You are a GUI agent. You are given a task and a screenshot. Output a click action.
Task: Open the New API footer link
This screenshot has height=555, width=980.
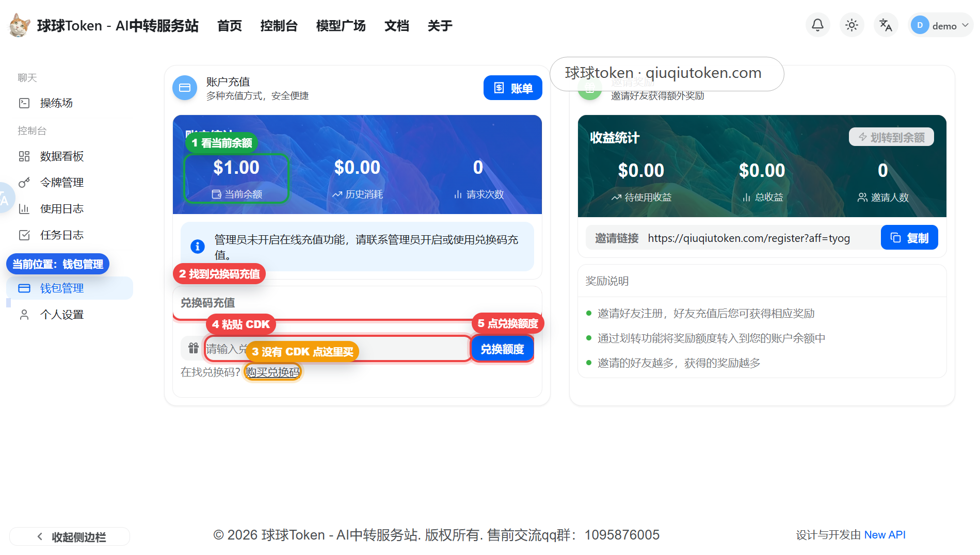885,535
